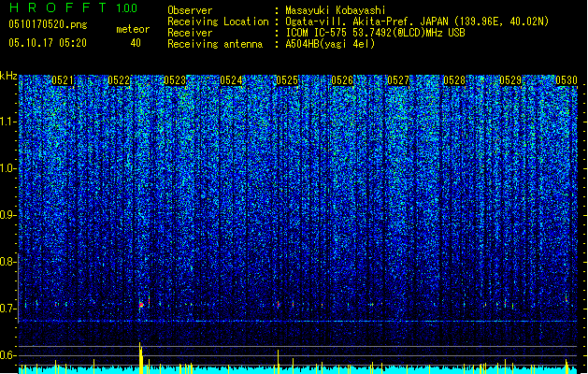Click the date stamp 05.10.17 05:20

tap(48, 43)
